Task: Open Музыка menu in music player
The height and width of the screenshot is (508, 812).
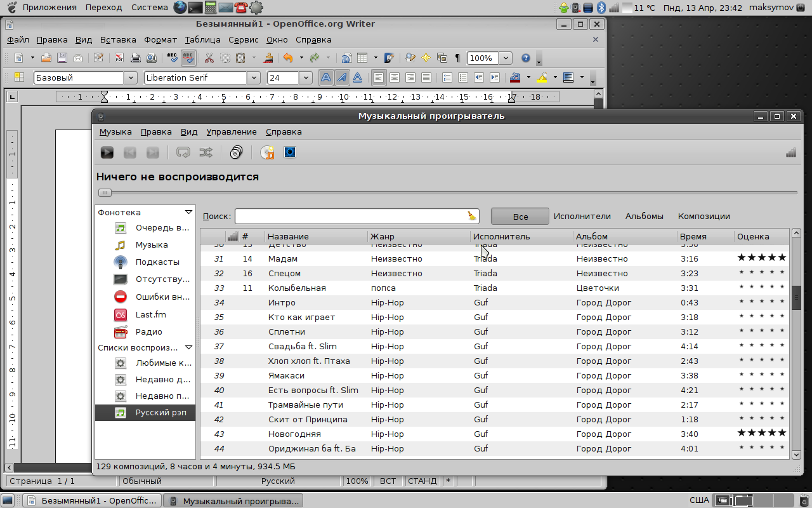Action: [x=115, y=132]
